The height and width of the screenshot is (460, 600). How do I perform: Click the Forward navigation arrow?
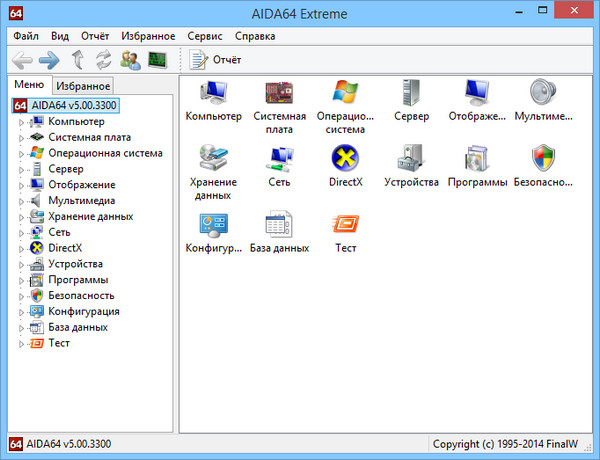click(x=48, y=60)
